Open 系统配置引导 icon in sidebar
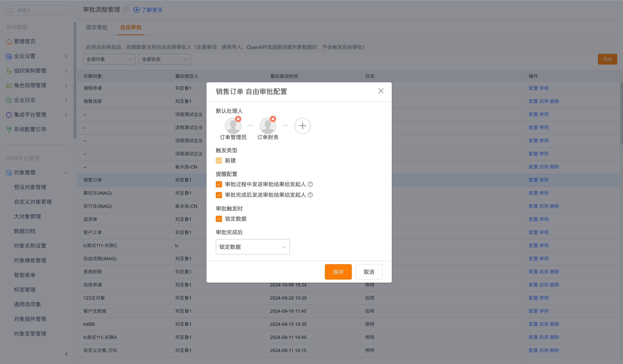Image resolution: width=623 pixels, height=364 pixels. 9,129
